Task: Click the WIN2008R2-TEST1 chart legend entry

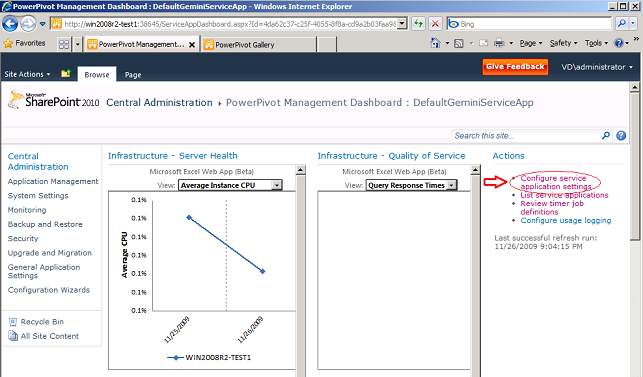Action: pos(209,358)
